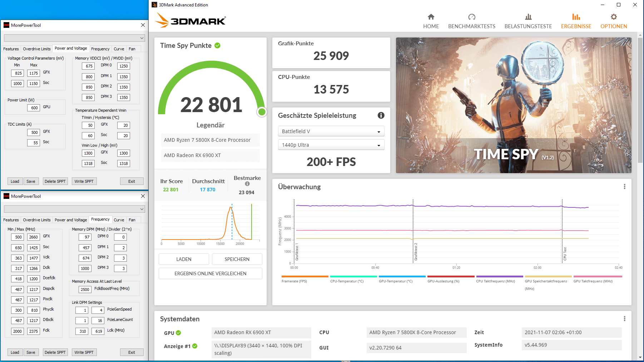Open Systemdaten panel three-dot menu
644x362 pixels.
(x=624, y=319)
